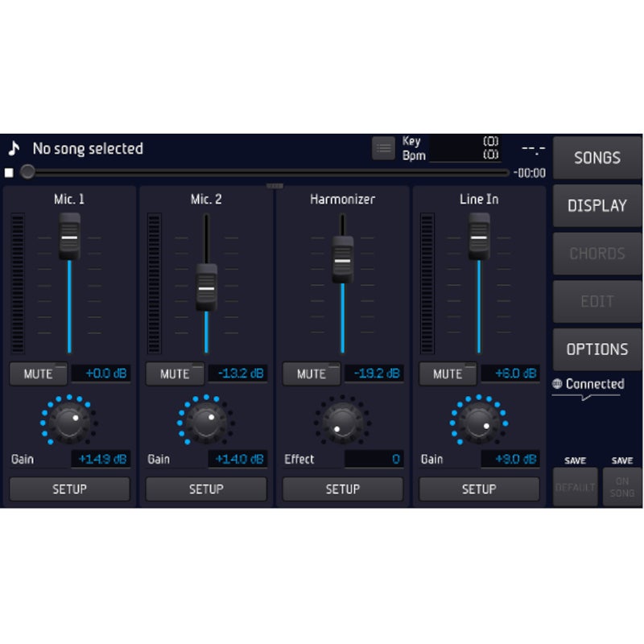Open SETUP for Mic. 1
644x644 pixels.
69,489
